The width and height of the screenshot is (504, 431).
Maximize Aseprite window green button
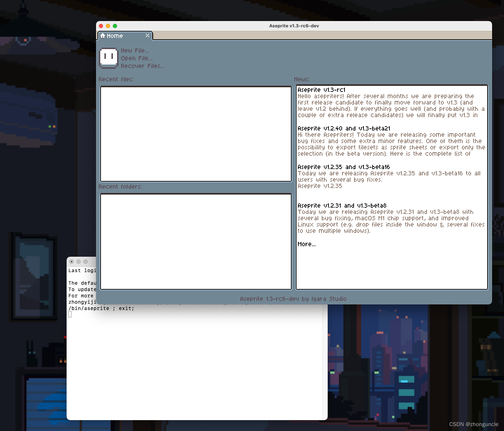pos(115,26)
